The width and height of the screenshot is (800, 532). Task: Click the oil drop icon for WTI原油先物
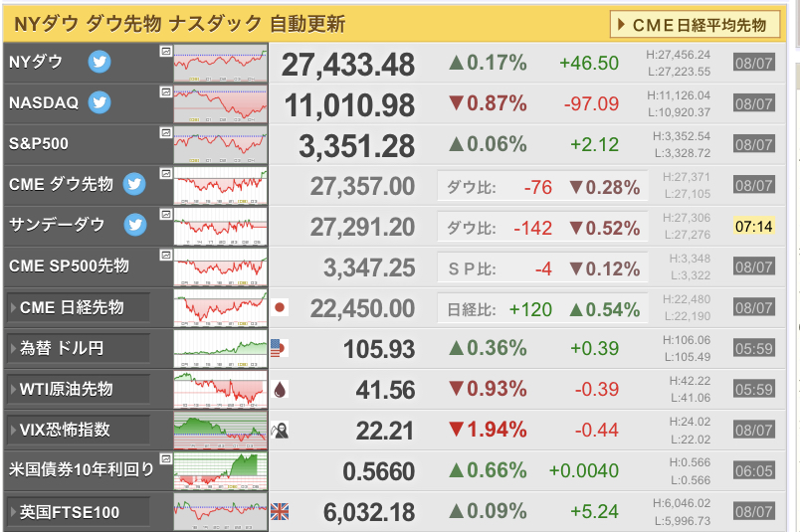click(x=280, y=390)
